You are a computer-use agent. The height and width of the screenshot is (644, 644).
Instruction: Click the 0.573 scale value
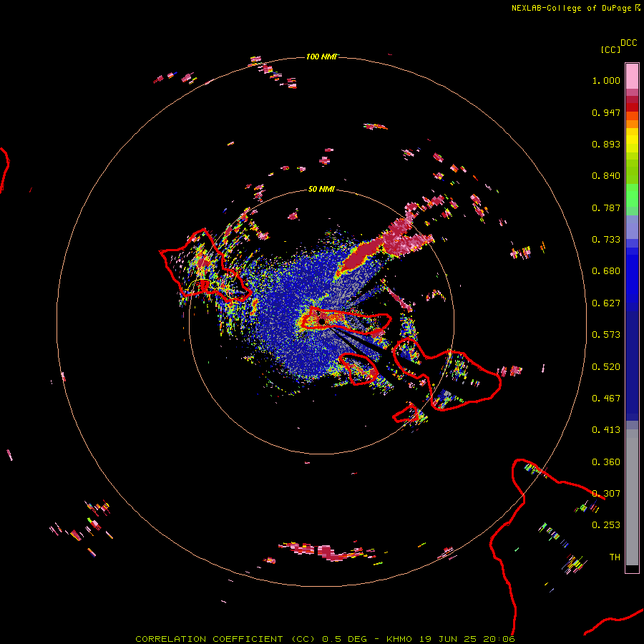pyautogui.click(x=606, y=335)
